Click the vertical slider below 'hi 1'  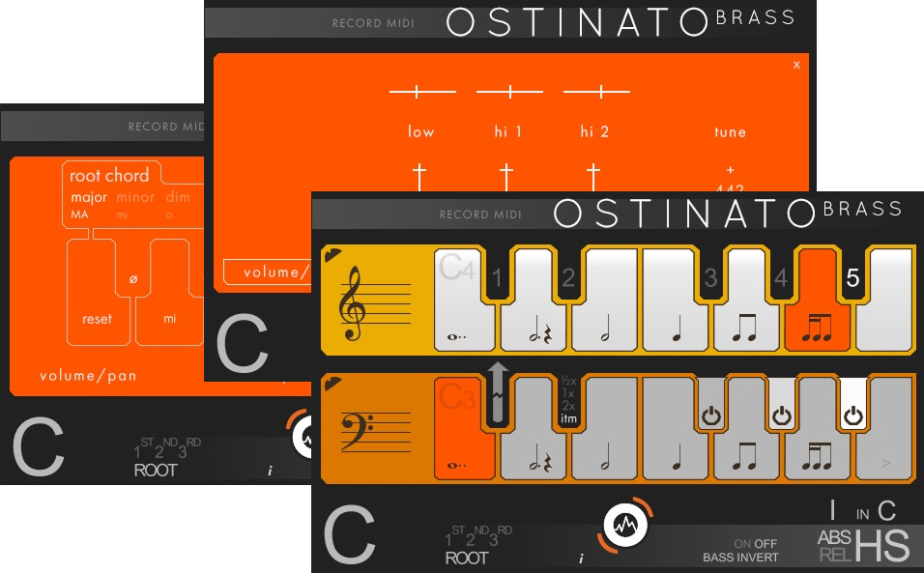tap(506, 178)
